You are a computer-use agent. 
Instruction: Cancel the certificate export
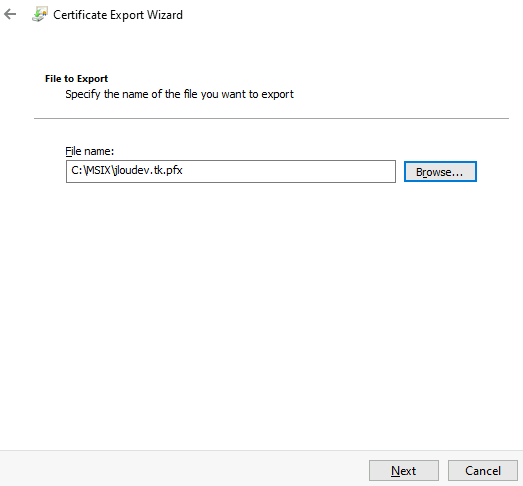(x=483, y=471)
